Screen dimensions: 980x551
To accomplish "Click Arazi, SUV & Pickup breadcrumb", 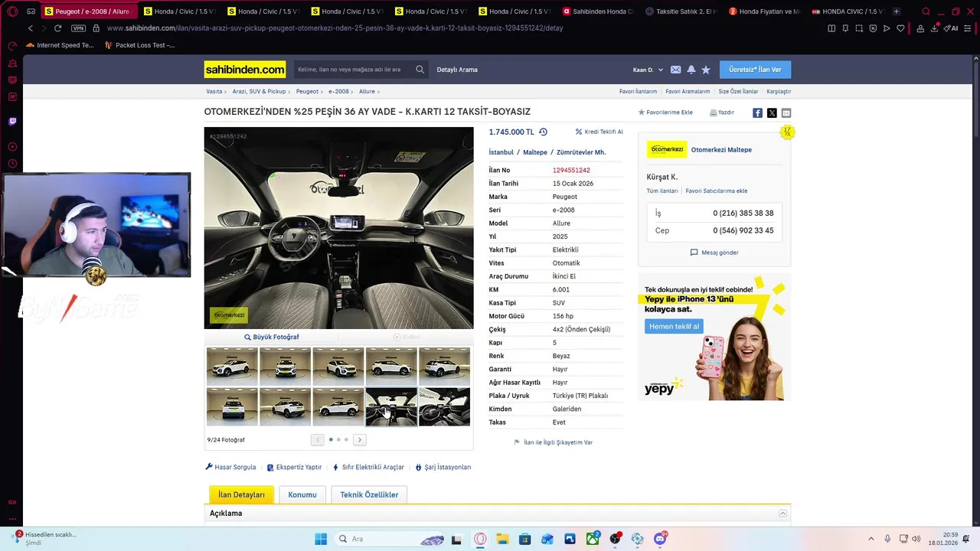I will (259, 91).
